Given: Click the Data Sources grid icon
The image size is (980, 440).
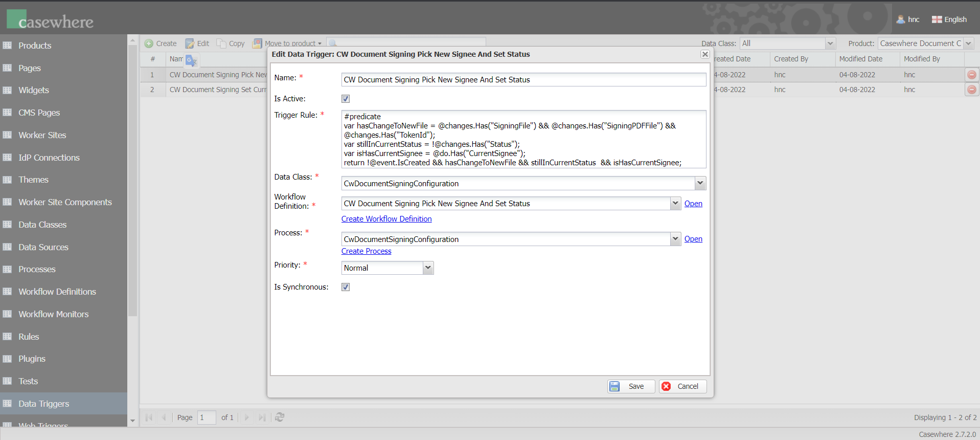Looking at the screenshot, I should click(x=7, y=247).
